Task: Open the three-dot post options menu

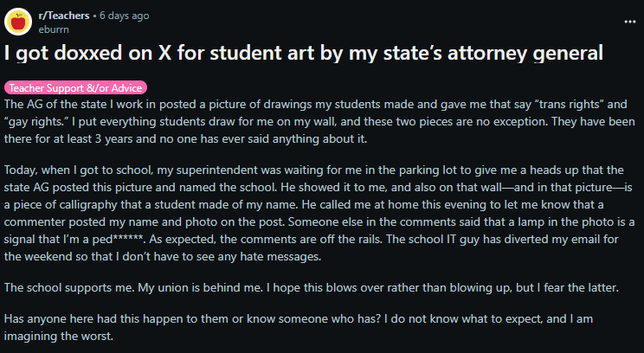Action: click(x=629, y=22)
